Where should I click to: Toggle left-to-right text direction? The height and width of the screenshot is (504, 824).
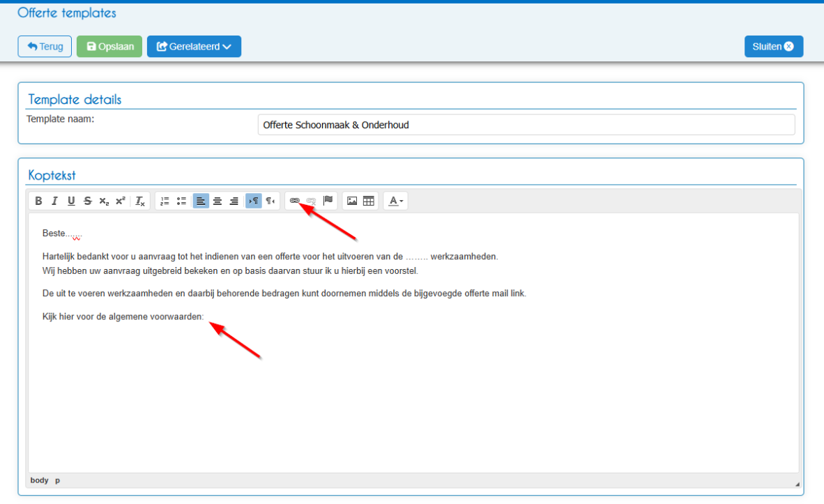coord(254,201)
